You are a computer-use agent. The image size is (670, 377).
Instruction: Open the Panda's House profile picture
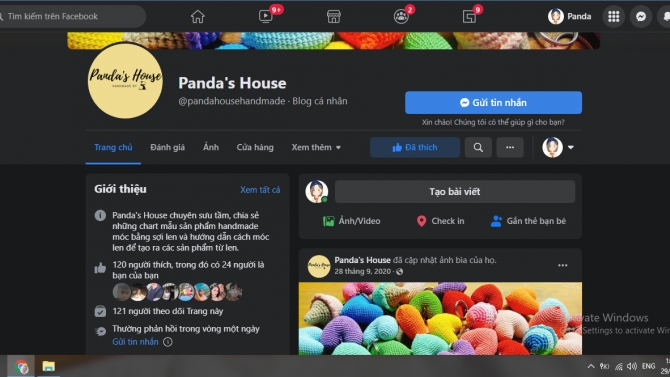coord(125,80)
